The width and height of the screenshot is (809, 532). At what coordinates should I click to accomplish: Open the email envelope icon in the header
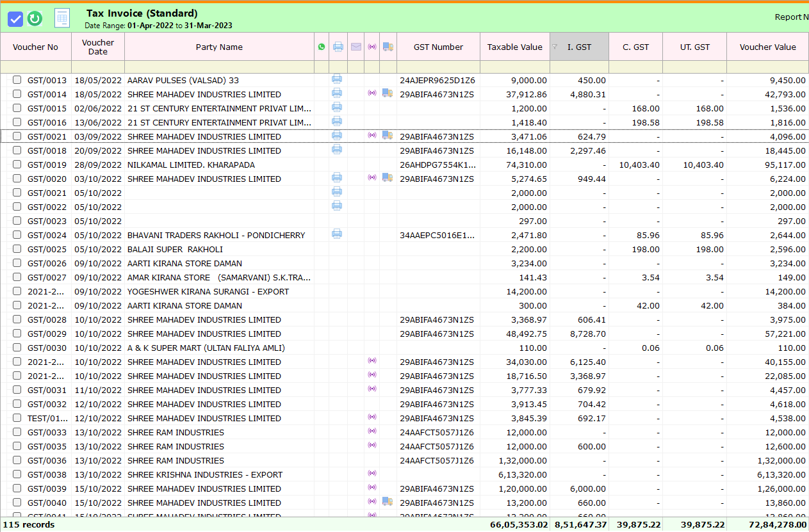click(x=355, y=47)
